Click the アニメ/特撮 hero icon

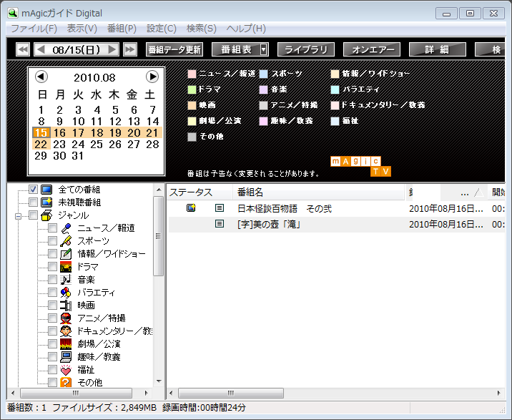(66, 318)
